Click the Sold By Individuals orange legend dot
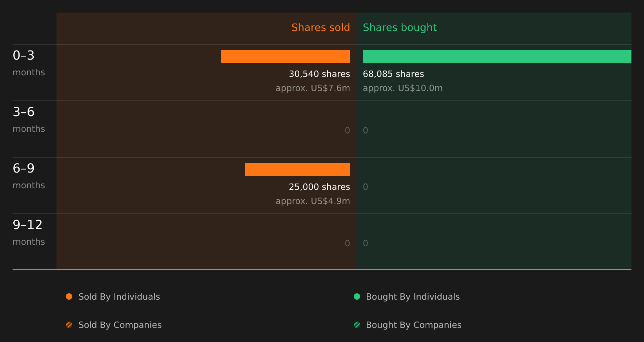This screenshot has width=644, height=342. coord(69,297)
